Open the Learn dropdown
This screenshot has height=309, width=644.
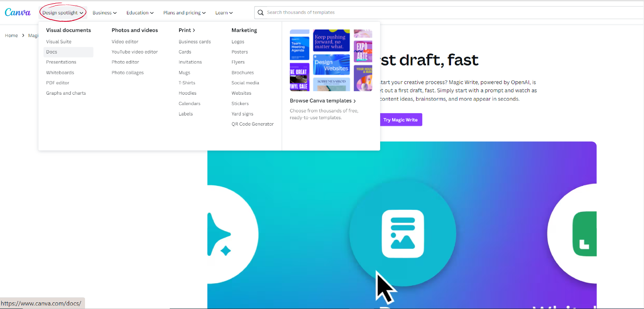coord(223,13)
